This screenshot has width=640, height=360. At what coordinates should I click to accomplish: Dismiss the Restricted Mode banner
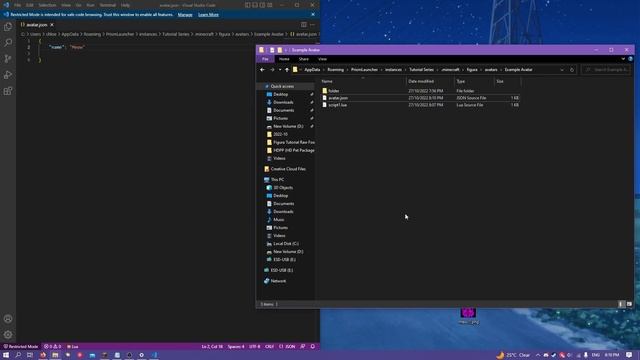coord(313,15)
